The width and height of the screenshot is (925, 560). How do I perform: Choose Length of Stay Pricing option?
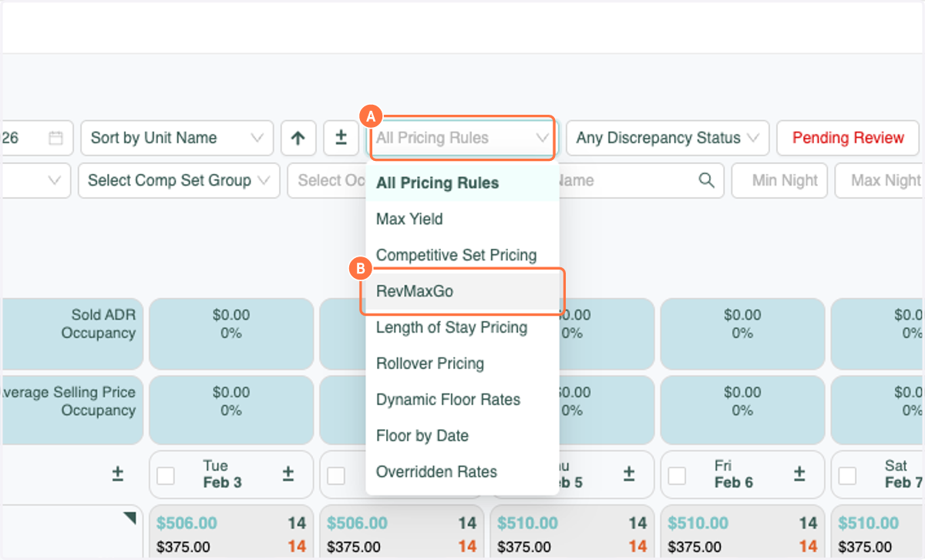coord(462,327)
